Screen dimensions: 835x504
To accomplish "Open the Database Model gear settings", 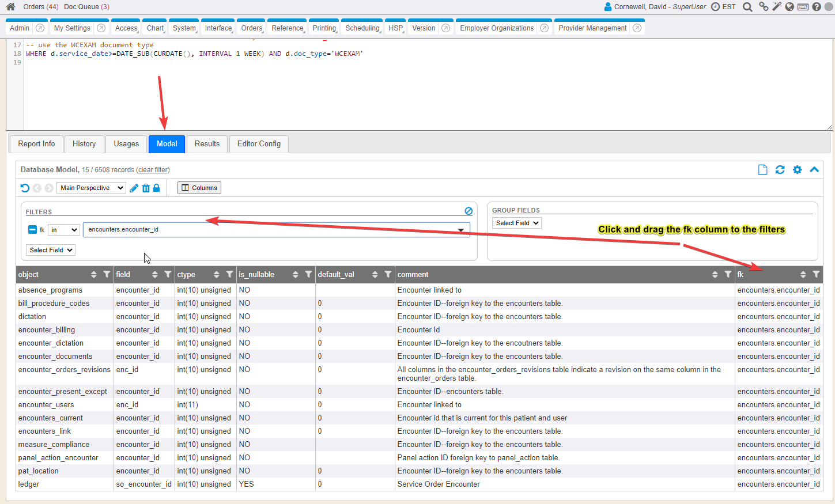I will pyautogui.click(x=797, y=169).
